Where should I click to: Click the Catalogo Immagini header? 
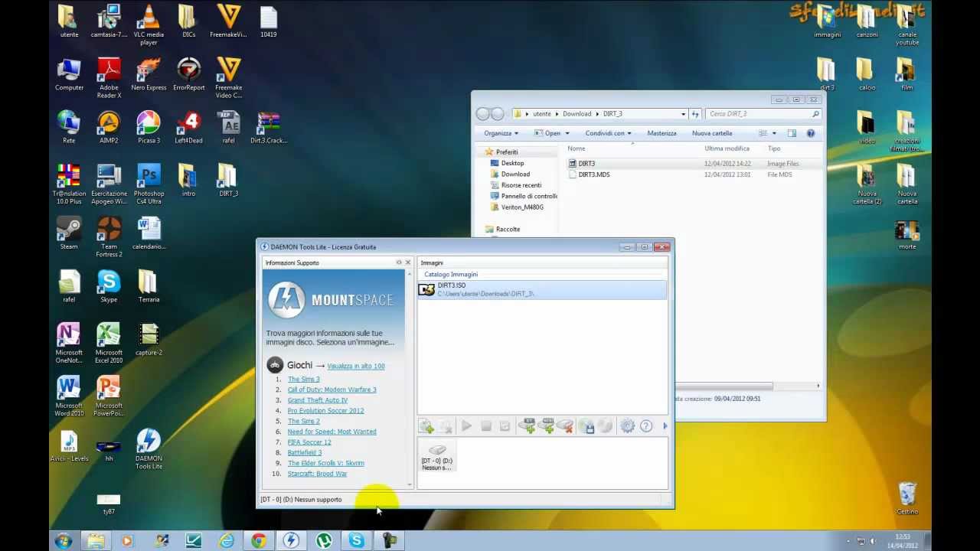[451, 274]
